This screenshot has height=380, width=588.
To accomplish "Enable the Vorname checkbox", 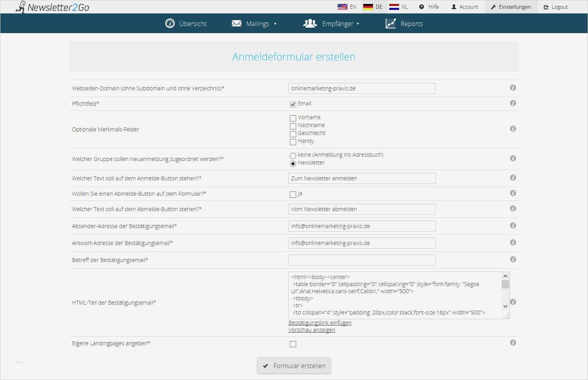I will click(293, 118).
